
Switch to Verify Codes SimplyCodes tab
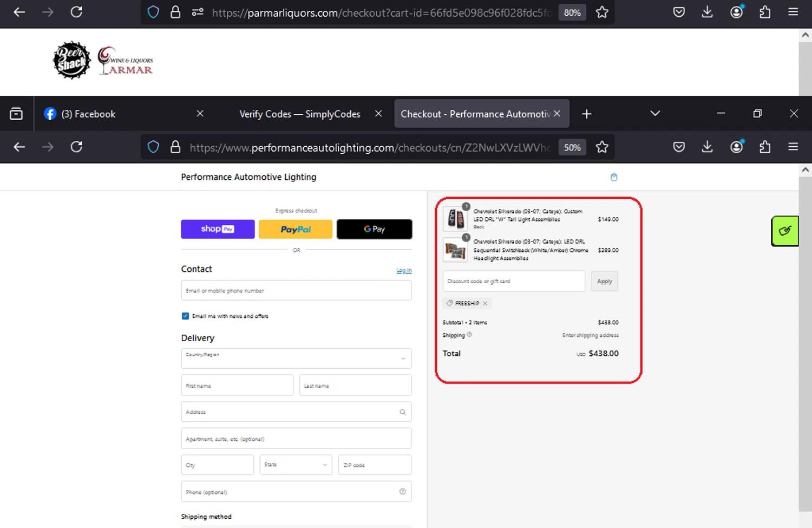(299, 114)
